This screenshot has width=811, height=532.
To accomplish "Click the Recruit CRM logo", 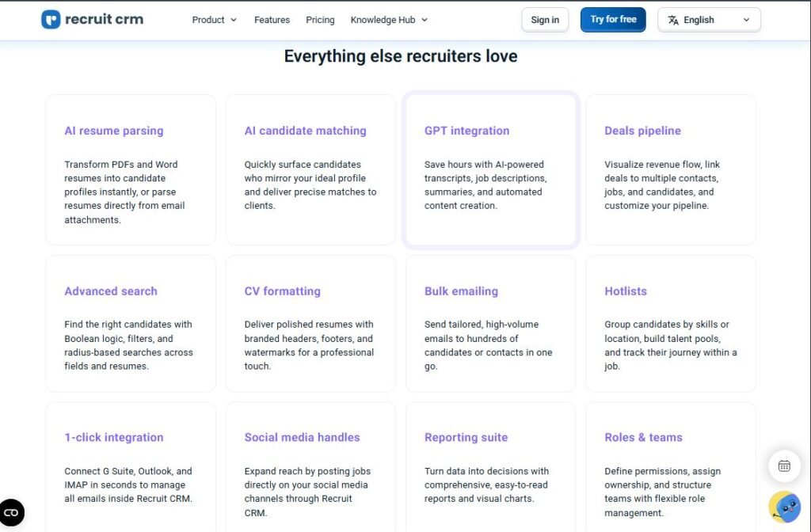I will click(x=92, y=19).
